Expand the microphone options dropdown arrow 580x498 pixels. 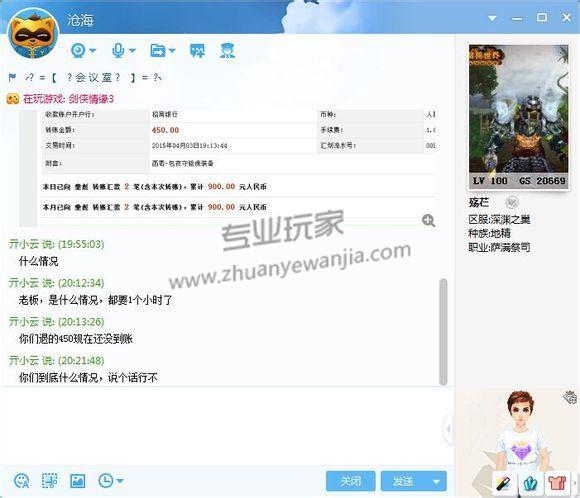coord(132,50)
